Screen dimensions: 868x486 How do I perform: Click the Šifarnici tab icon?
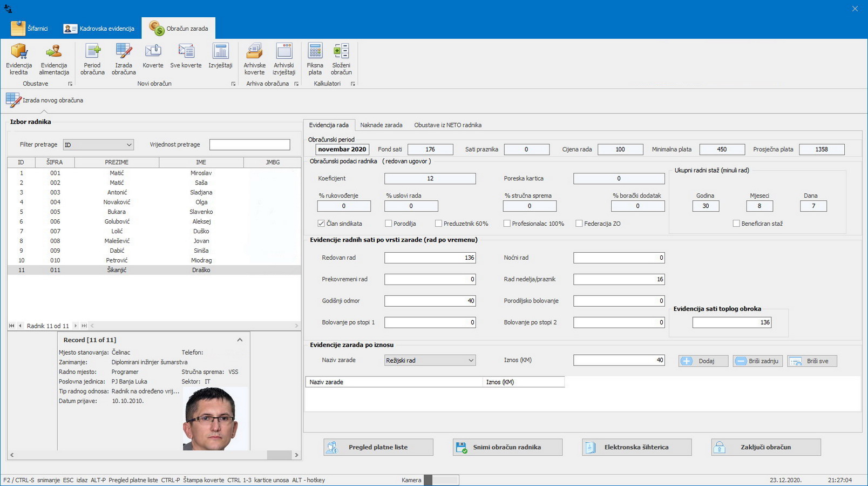click(18, 28)
